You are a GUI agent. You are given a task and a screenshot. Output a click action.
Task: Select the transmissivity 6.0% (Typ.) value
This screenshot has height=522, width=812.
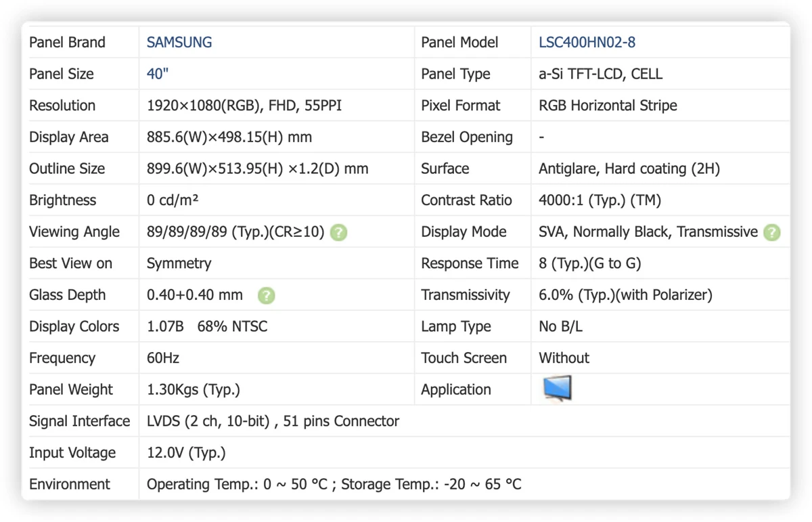(x=625, y=295)
